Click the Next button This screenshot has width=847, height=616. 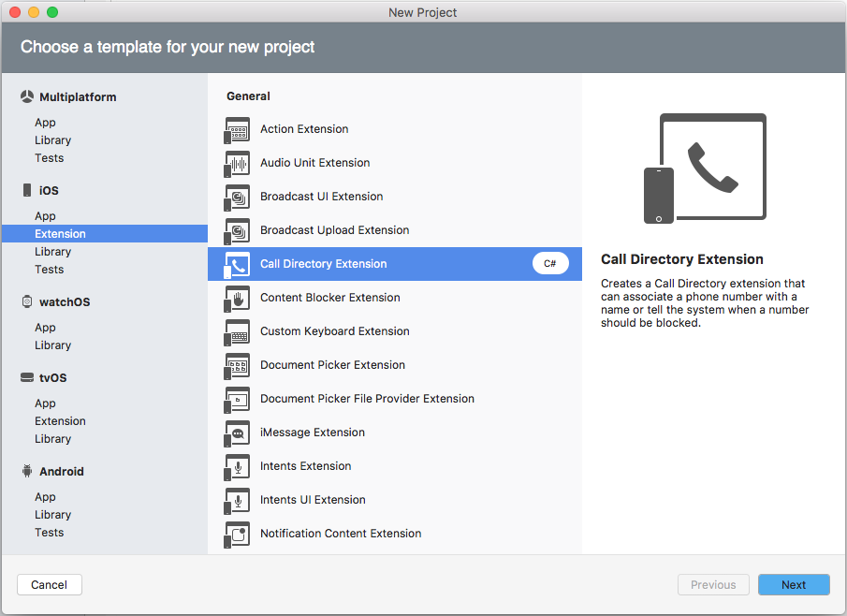pyautogui.click(x=793, y=584)
